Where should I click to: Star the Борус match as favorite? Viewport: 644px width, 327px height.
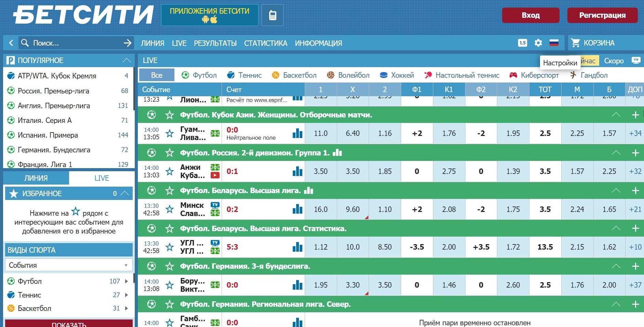(x=170, y=285)
